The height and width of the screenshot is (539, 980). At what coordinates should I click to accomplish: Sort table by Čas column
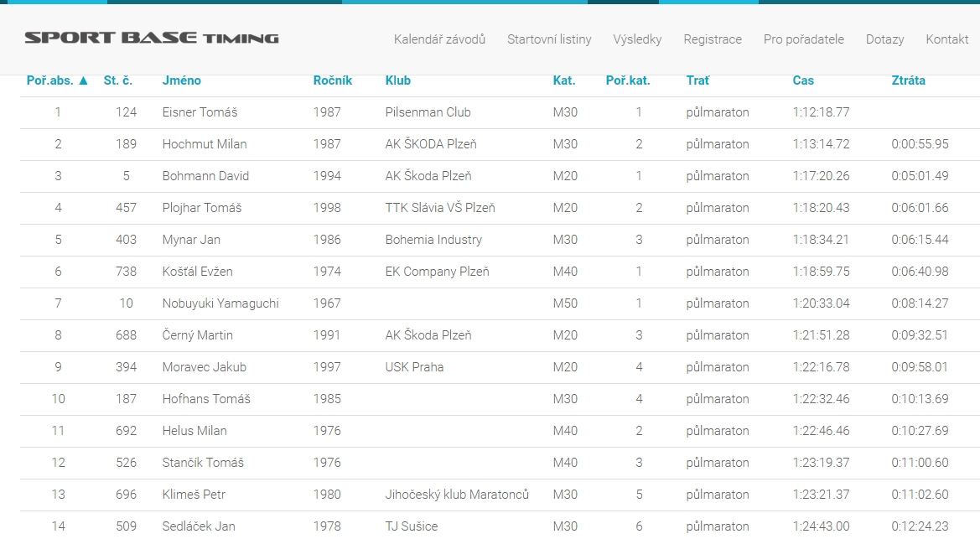point(803,80)
